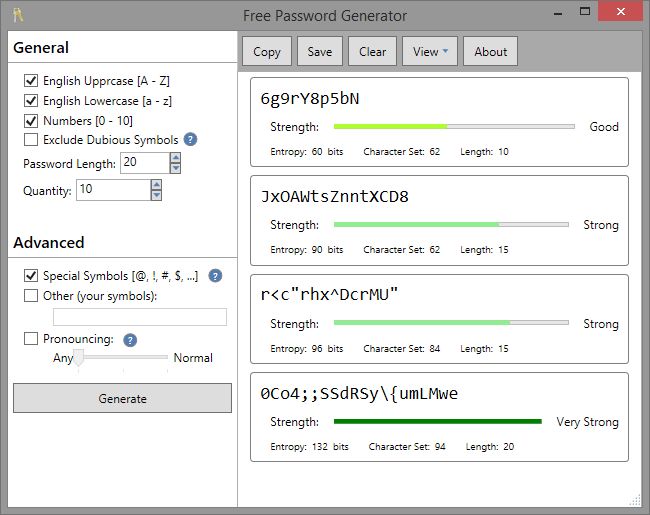Open the View dropdown menu
650x515 pixels.
431,52
